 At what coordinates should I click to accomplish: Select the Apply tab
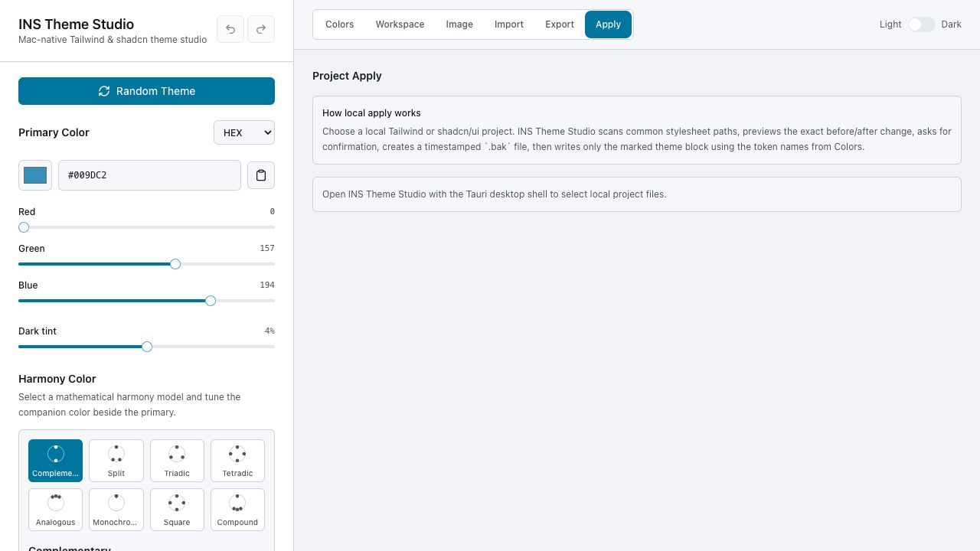click(608, 24)
